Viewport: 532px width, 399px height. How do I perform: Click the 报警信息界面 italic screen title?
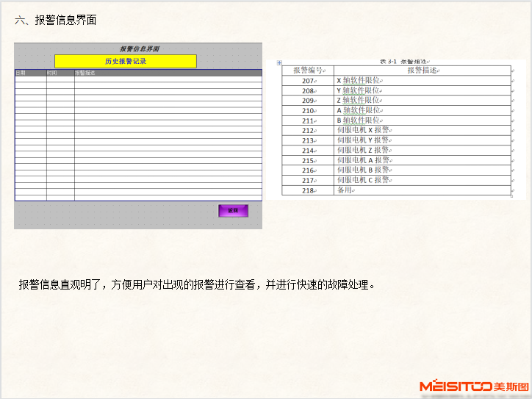coord(140,48)
